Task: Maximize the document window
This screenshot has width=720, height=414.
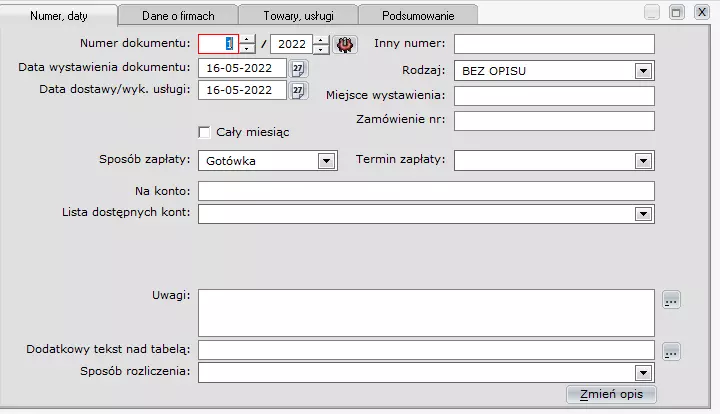Action: coord(676,12)
